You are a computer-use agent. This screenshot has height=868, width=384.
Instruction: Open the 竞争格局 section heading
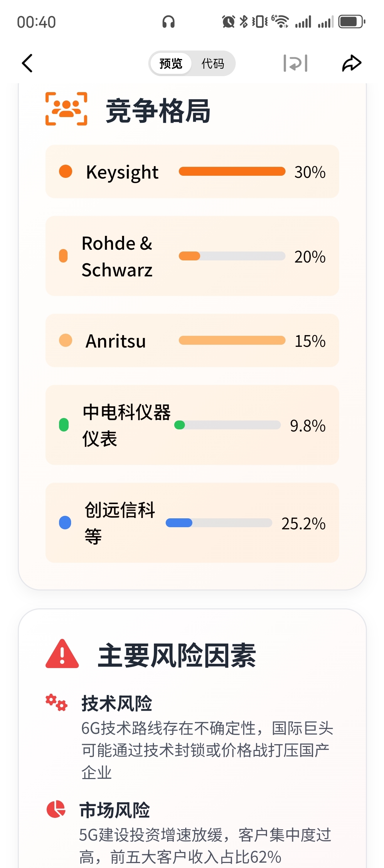158,111
